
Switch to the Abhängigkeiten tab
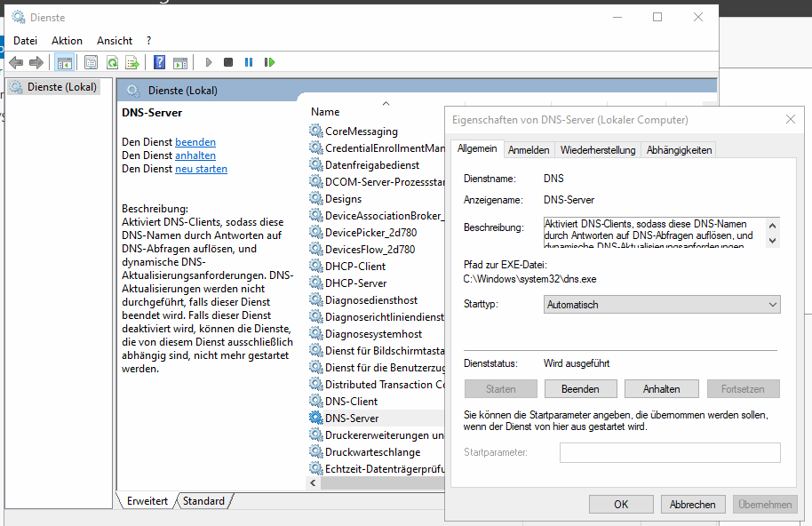point(678,149)
